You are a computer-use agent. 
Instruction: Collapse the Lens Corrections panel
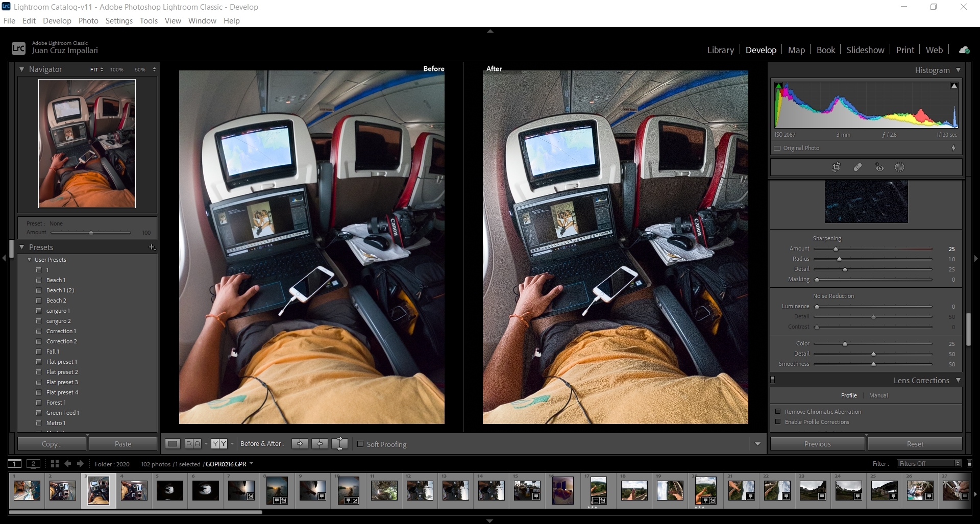[958, 380]
